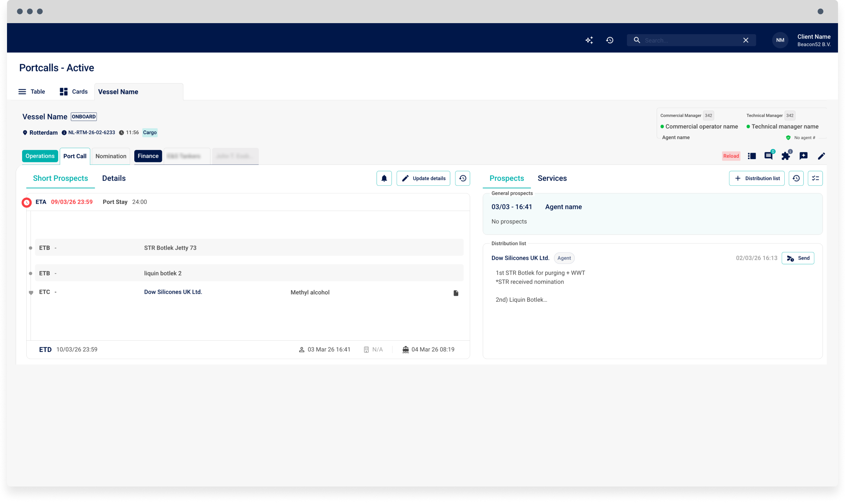Click the puzzle piece integrations icon
Screen dimensions: 845x504
click(x=786, y=156)
